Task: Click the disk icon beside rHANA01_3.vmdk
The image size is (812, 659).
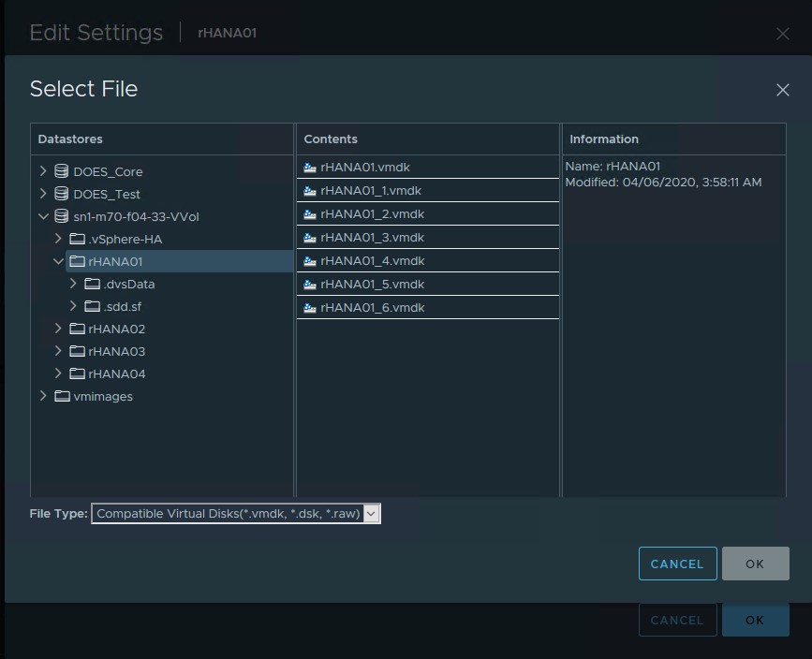Action: click(x=310, y=237)
